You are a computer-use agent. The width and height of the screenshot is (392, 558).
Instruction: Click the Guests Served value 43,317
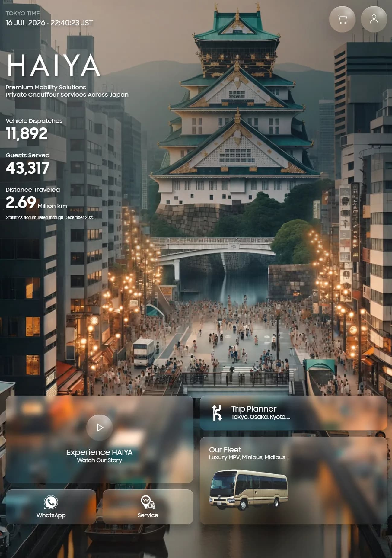click(27, 168)
